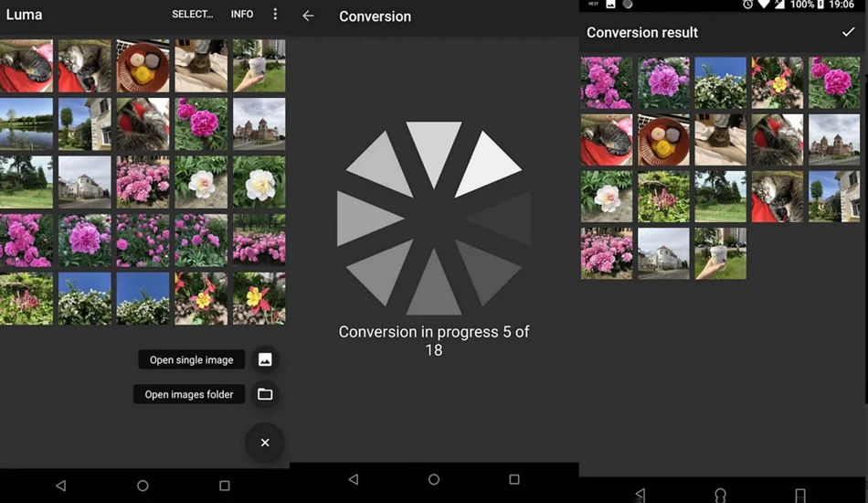Tap Android home circle under Conversion screen
This screenshot has width=868, height=503.
coord(434,479)
